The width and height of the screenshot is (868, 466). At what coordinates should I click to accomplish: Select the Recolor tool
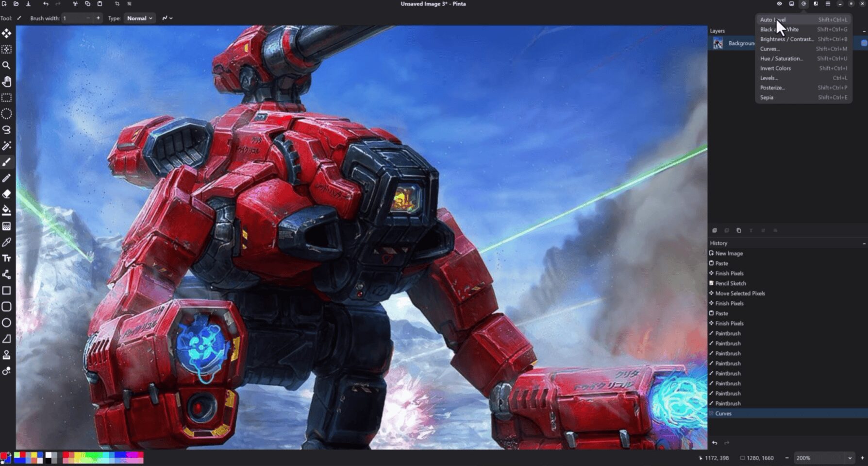tap(6, 371)
